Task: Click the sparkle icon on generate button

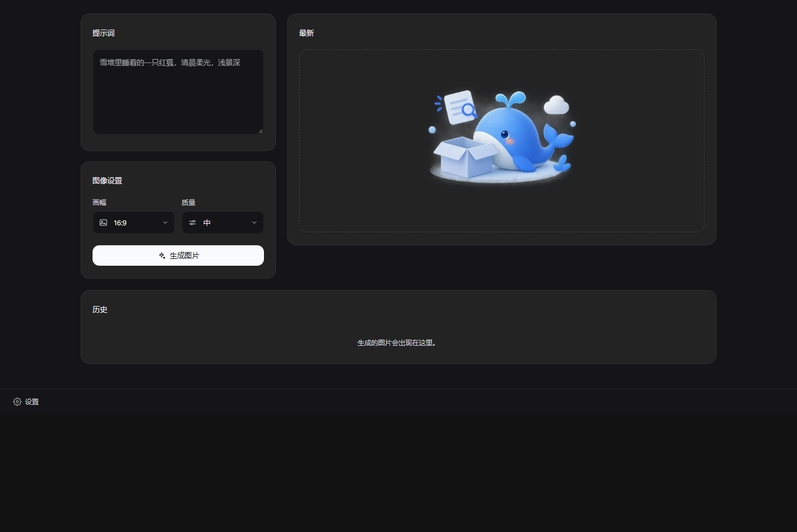Action: pos(162,255)
